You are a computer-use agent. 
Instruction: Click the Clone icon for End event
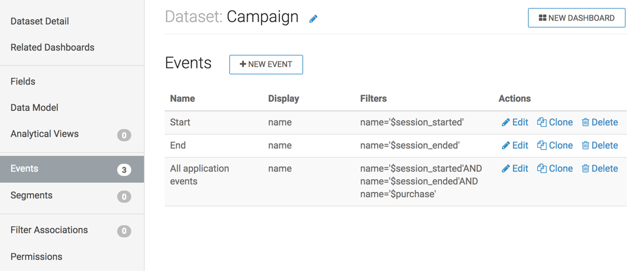pyautogui.click(x=542, y=146)
